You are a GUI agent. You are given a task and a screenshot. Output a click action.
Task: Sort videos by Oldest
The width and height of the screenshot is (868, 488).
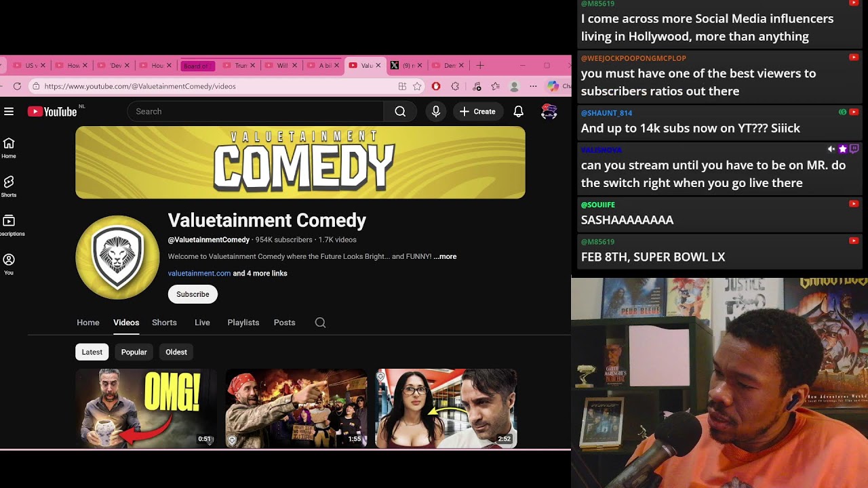point(176,352)
